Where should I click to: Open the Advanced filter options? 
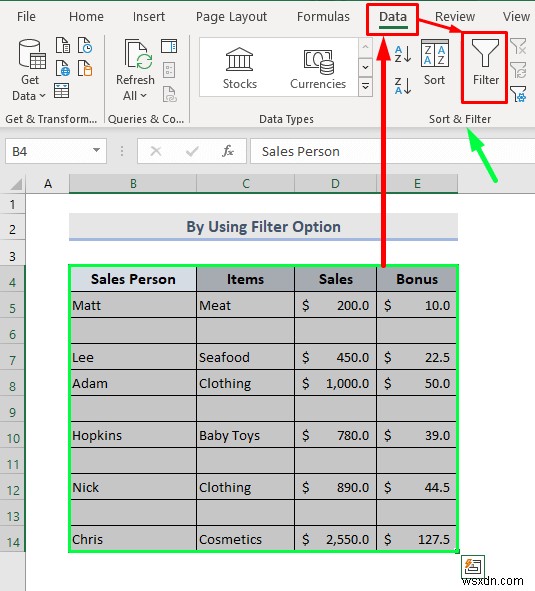[518, 94]
